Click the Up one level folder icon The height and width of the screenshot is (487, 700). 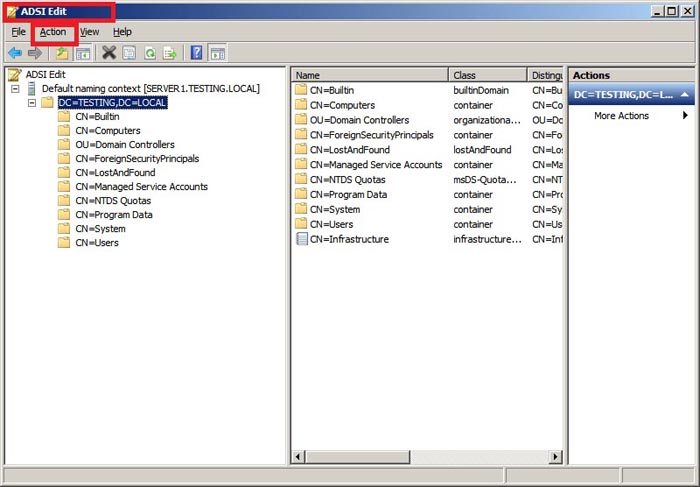point(62,54)
